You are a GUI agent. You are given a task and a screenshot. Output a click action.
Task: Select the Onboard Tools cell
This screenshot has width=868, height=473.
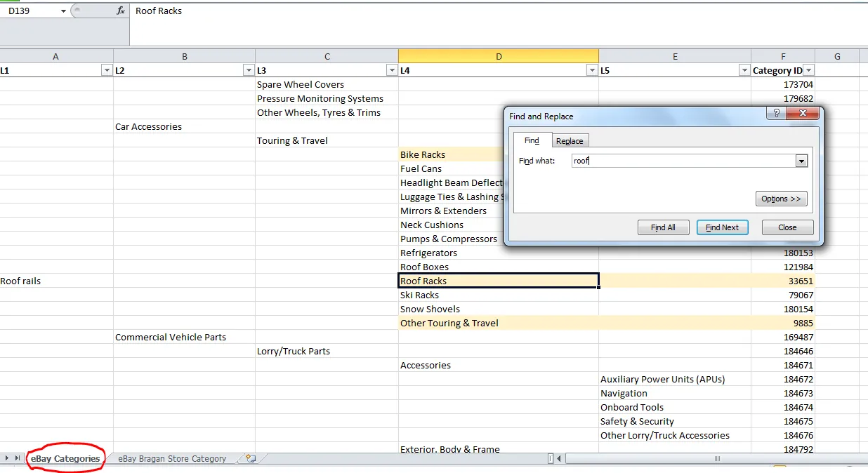click(675, 407)
